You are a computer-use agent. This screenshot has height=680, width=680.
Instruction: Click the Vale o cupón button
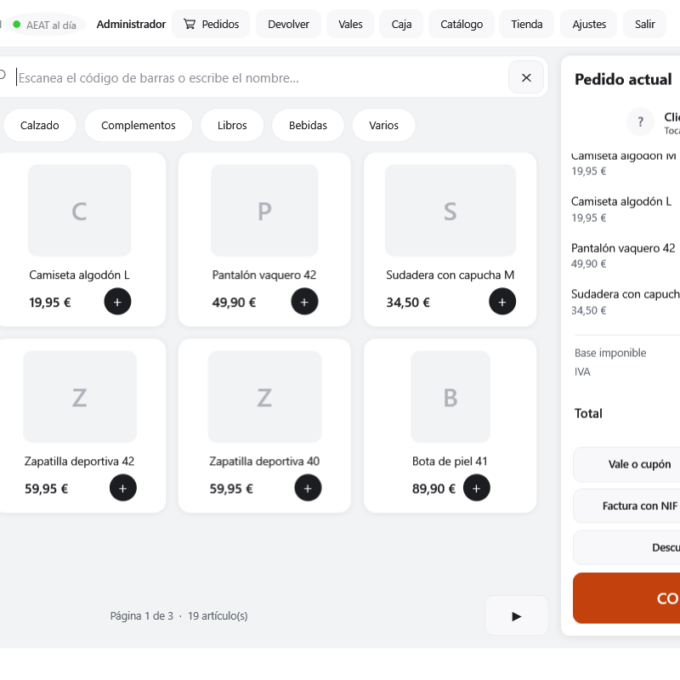click(627, 464)
